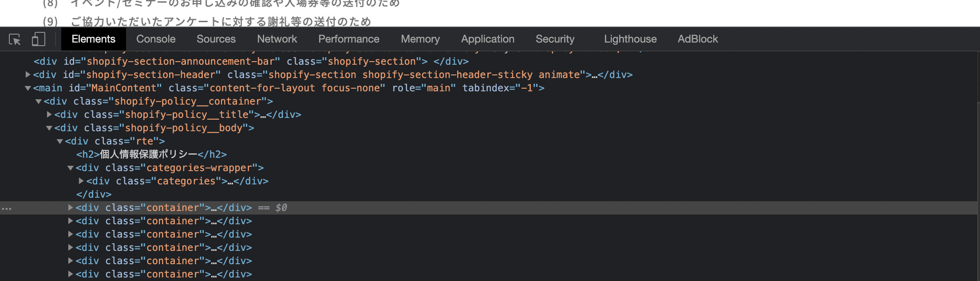The width and height of the screenshot is (980, 281).
Task: Expand the shopify-section-header div
Action: [28, 74]
